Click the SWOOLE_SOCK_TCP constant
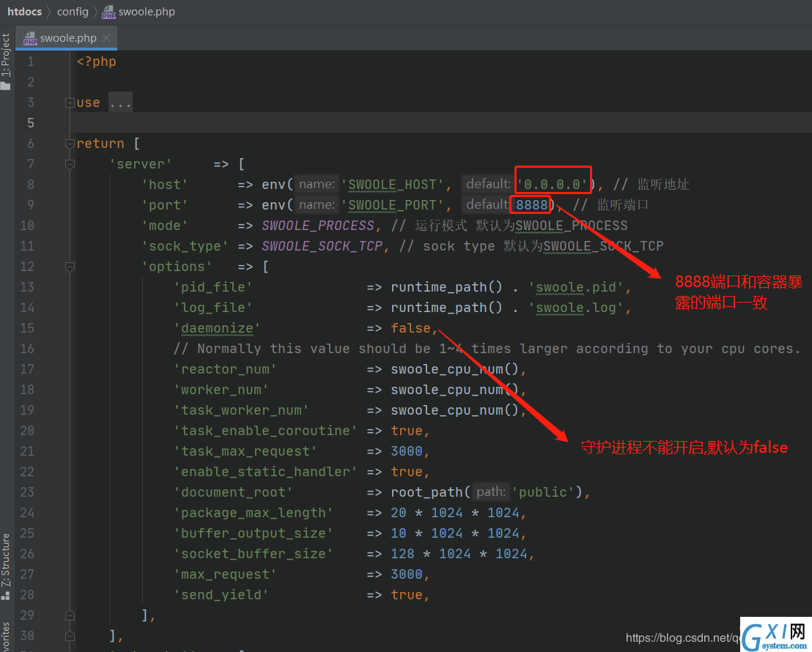Viewport: 812px width, 652px height. (x=322, y=246)
